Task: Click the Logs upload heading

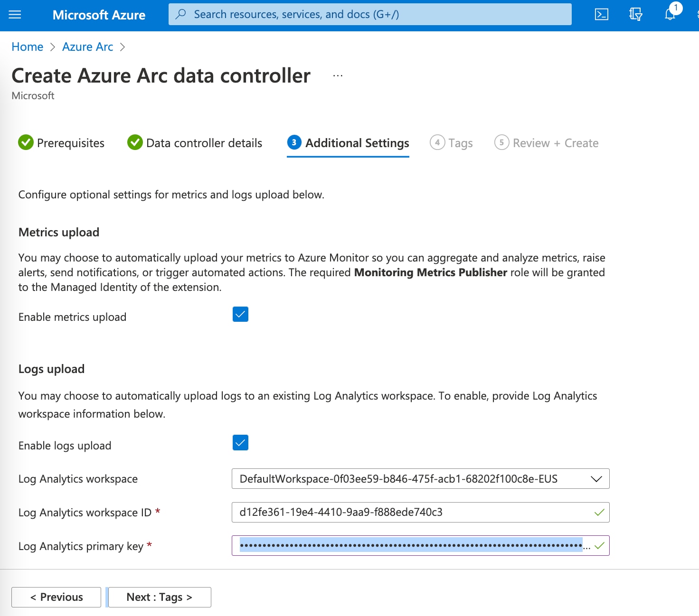Action: tap(51, 369)
